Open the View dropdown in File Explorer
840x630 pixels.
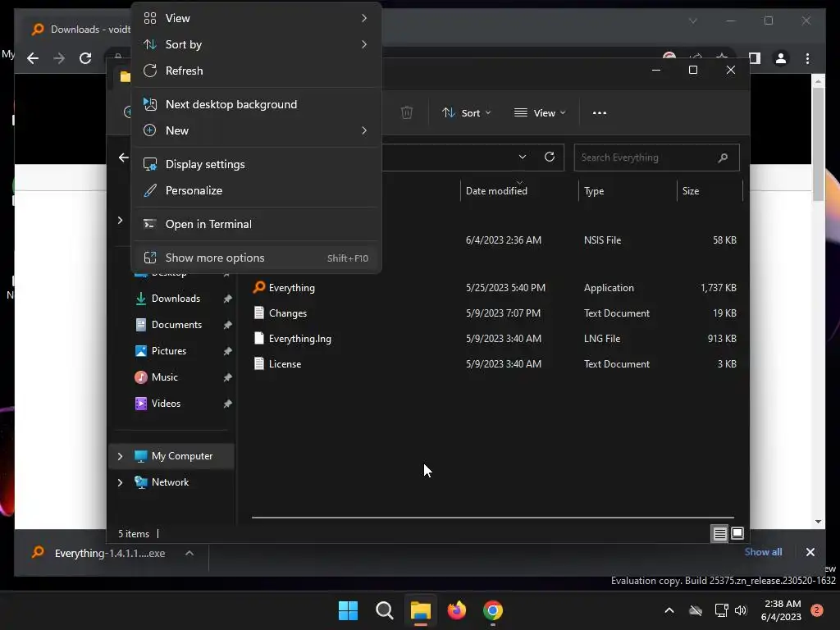540,113
